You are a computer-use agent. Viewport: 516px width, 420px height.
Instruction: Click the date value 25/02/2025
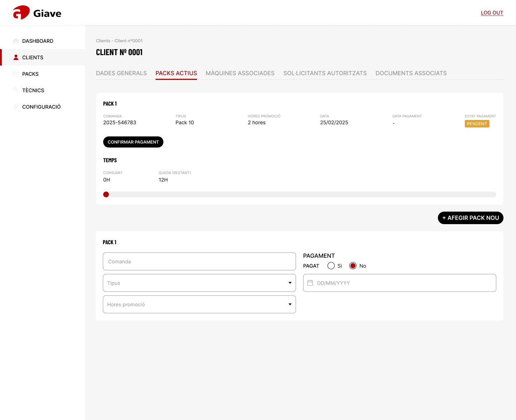click(x=334, y=122)
